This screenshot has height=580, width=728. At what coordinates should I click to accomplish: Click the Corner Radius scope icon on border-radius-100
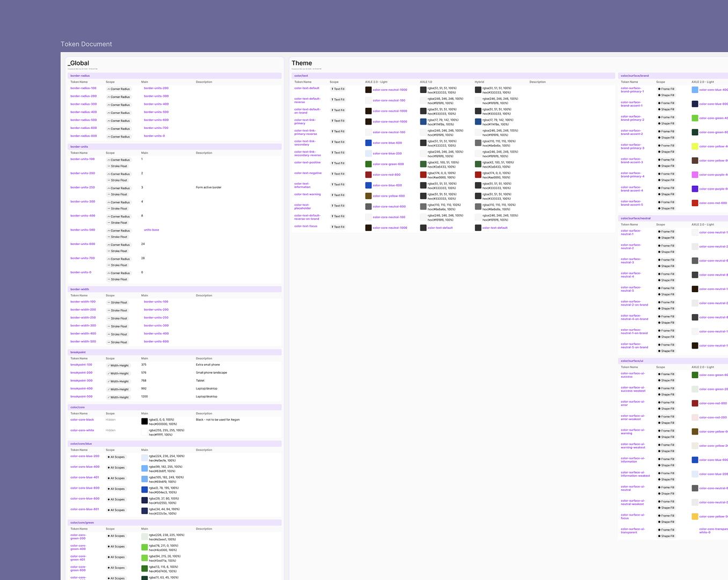click(x=107, y=89)
